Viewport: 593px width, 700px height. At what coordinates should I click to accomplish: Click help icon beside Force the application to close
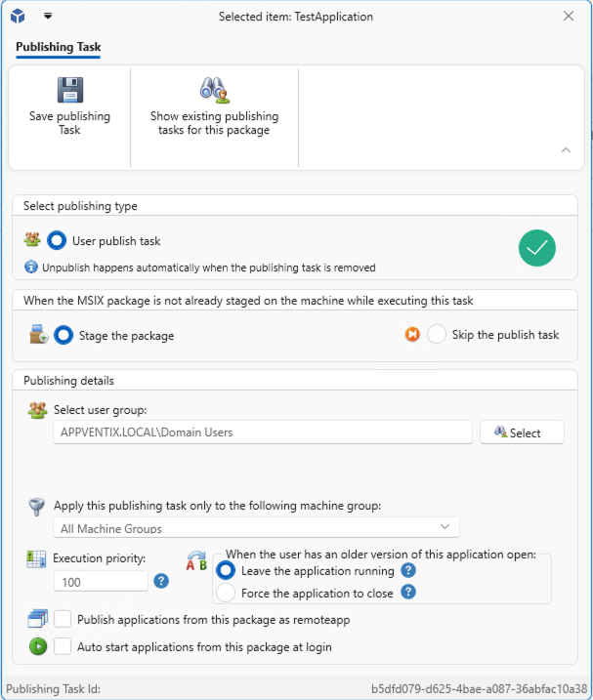click(x=408, y=592)
